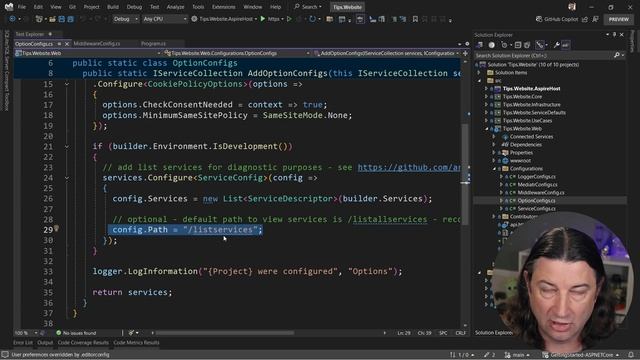This screenshot has width=640, height=360.
Task: Pin the Solution Explorer panel
Action: 614,35
